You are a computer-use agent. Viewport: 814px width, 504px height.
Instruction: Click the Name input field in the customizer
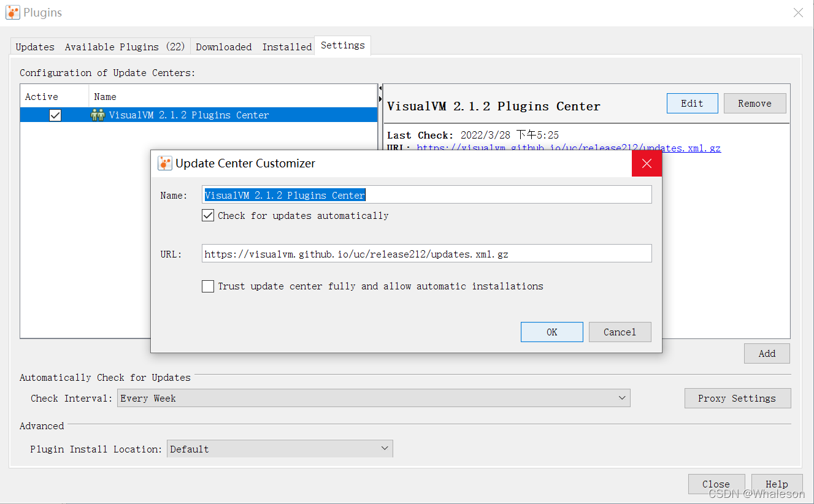426,195
